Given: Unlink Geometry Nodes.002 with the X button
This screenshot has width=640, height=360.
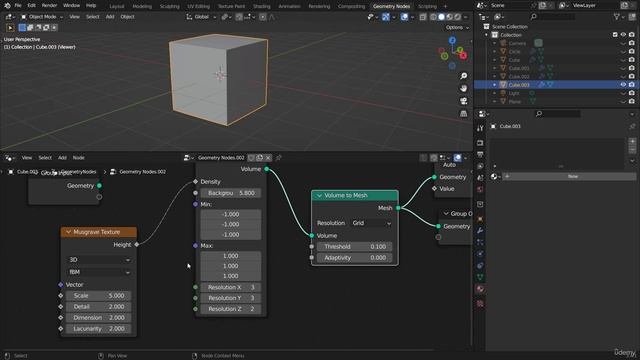Looking at the screenshot, I should [x=268, y=158].
